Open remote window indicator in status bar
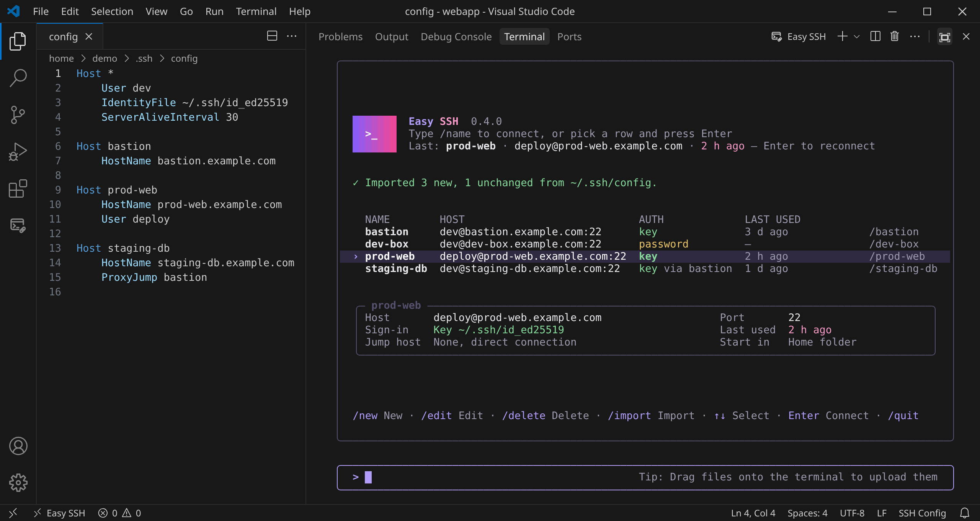The image size is (980, 521). [x=13, y=513]
